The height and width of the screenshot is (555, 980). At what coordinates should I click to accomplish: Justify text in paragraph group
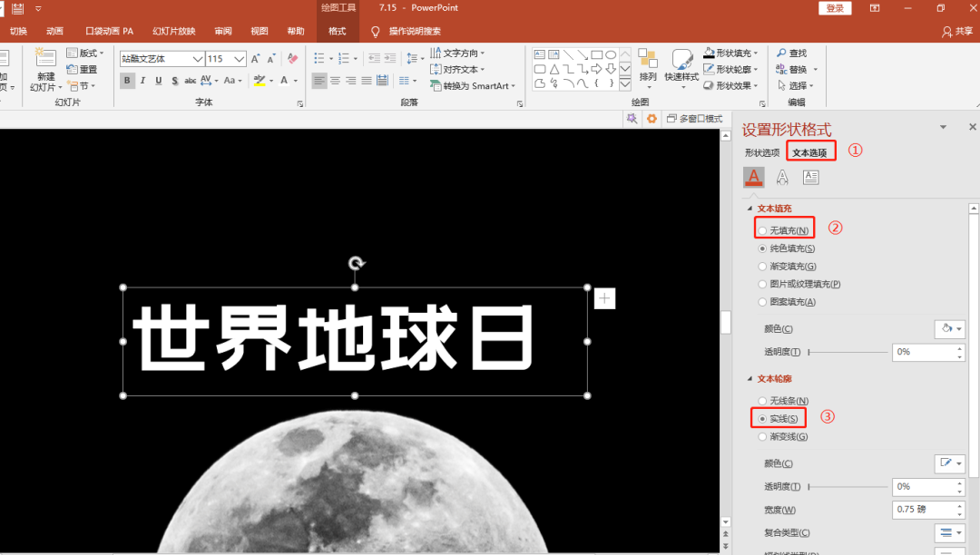367,81
